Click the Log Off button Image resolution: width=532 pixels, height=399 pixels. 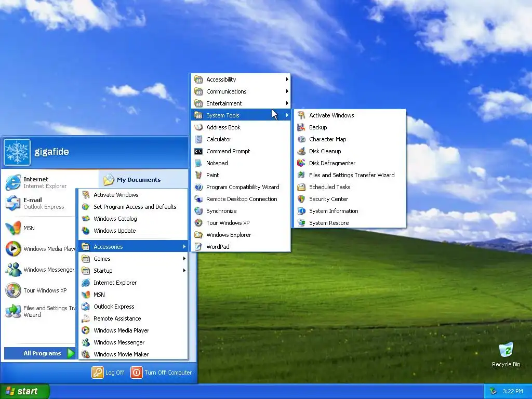click(x=108, y=373)
